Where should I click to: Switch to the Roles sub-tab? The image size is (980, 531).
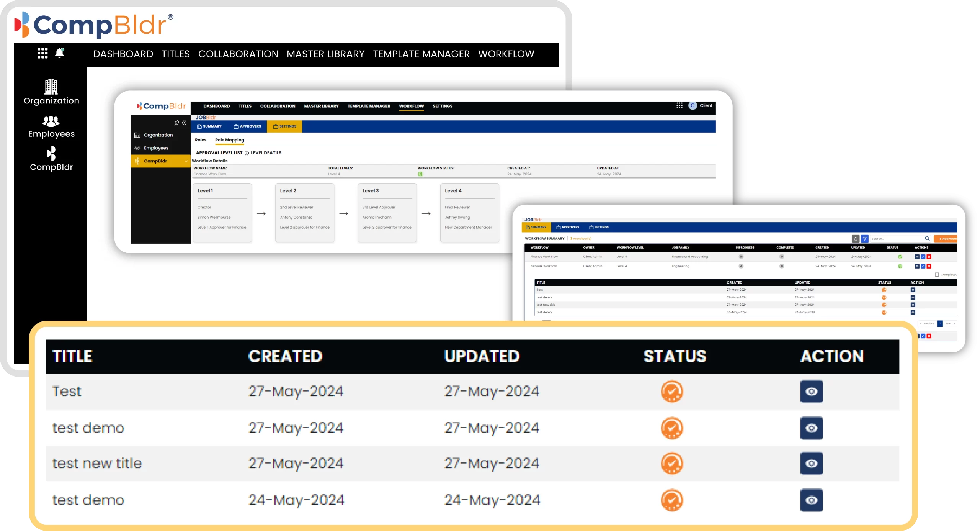coord(201,140)
